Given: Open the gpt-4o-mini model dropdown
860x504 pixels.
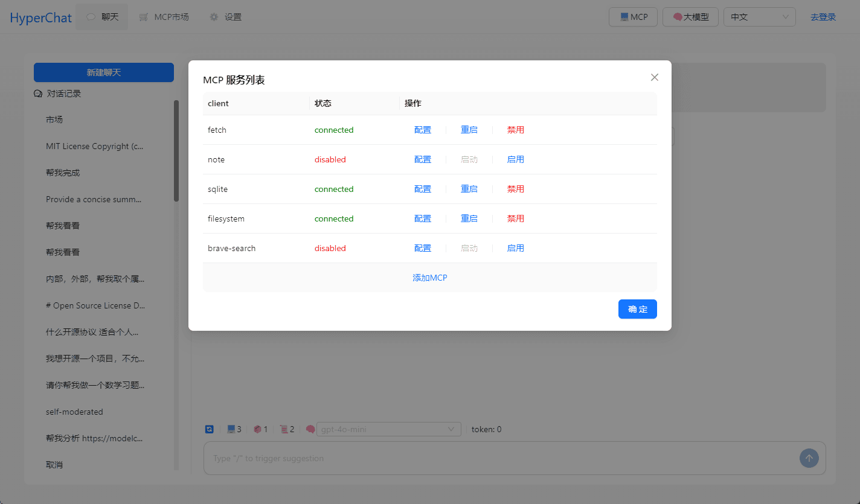Looking at the screenshot, I should (389, 429).
